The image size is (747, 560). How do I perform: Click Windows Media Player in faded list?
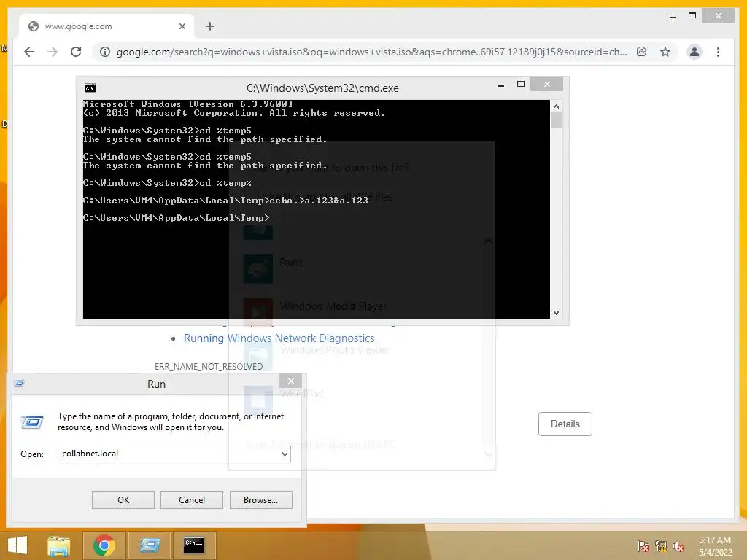333,306
